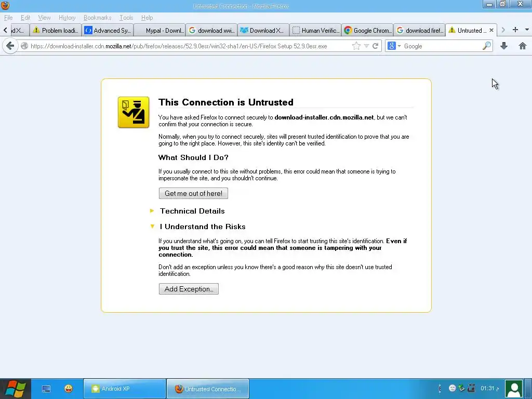Click the yellow security officer warning icon
This screenshot has height=399, width=532.
134,112
